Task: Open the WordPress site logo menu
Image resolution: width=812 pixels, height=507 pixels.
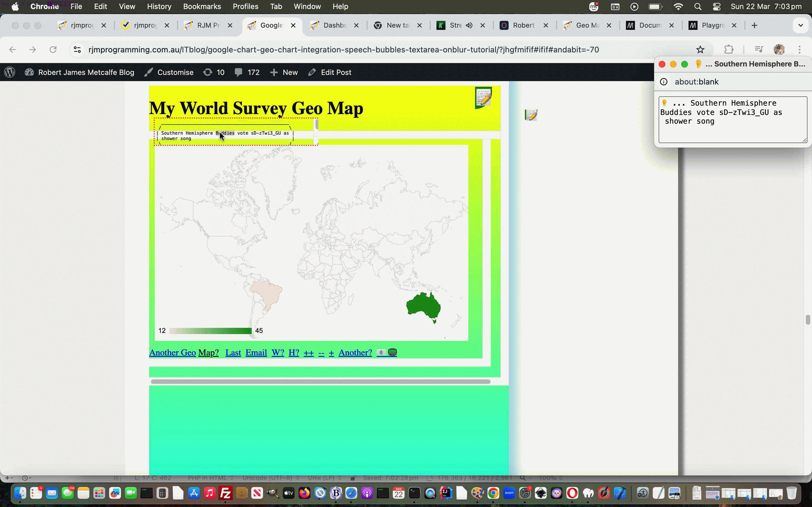Action: pos(9,72)
